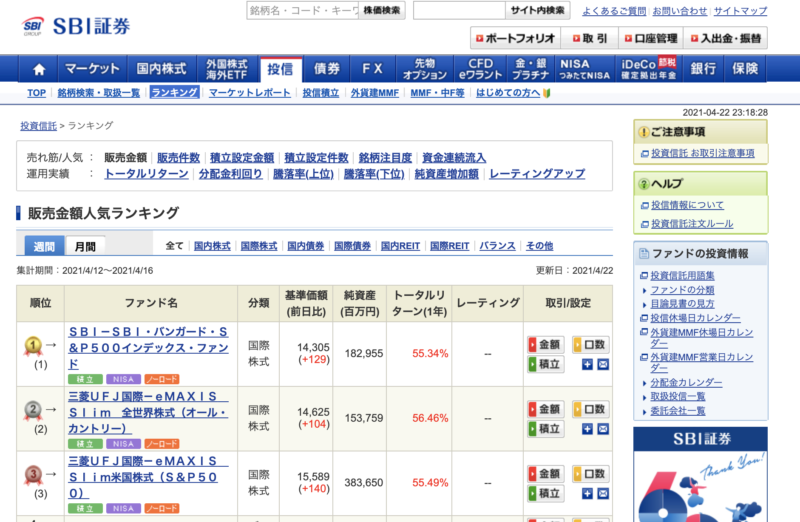Click the 積立 green tag on rank 1 fund

click(85, 379)
